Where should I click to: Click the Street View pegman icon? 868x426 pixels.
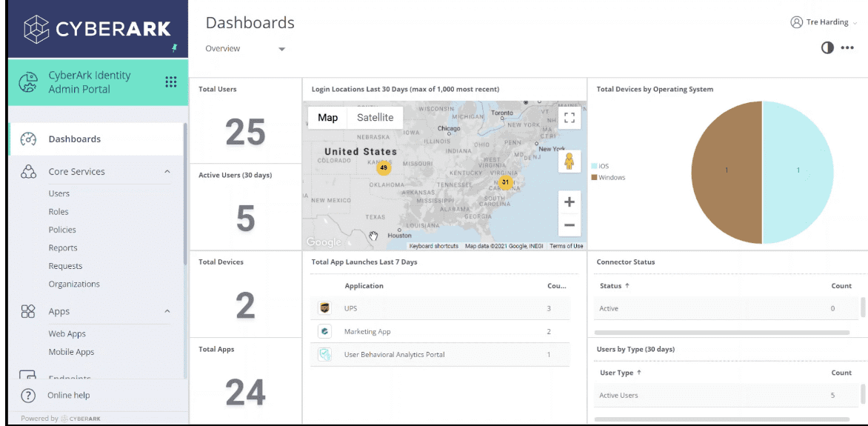(x=569, y=162)
